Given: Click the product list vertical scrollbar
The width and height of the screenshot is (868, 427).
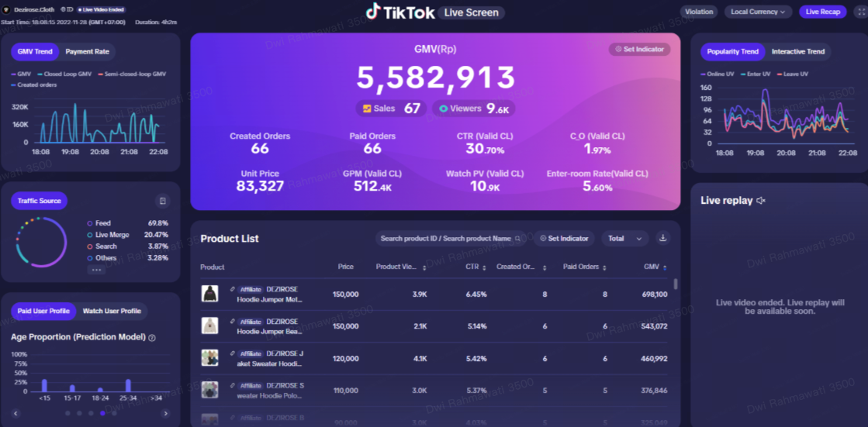Looking at the screenshot, I should [676, 284].
